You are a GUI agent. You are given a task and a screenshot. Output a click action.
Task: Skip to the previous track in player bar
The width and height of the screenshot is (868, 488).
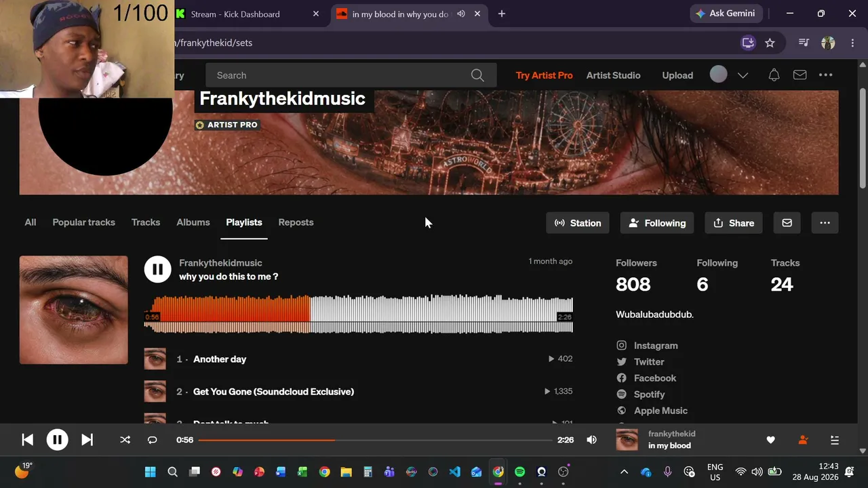pos(27,440)
